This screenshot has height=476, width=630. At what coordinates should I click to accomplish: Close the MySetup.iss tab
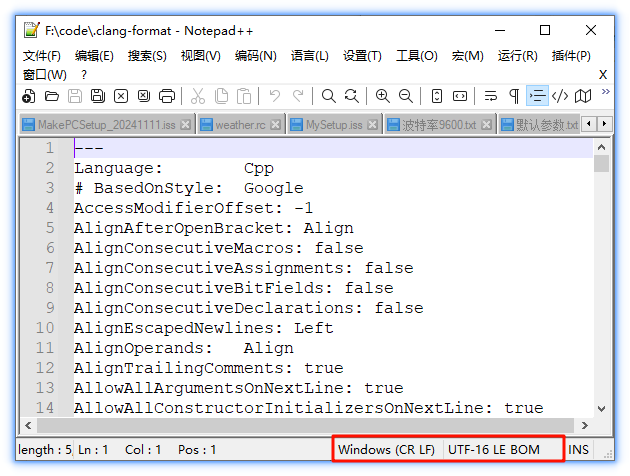point(372,125)
